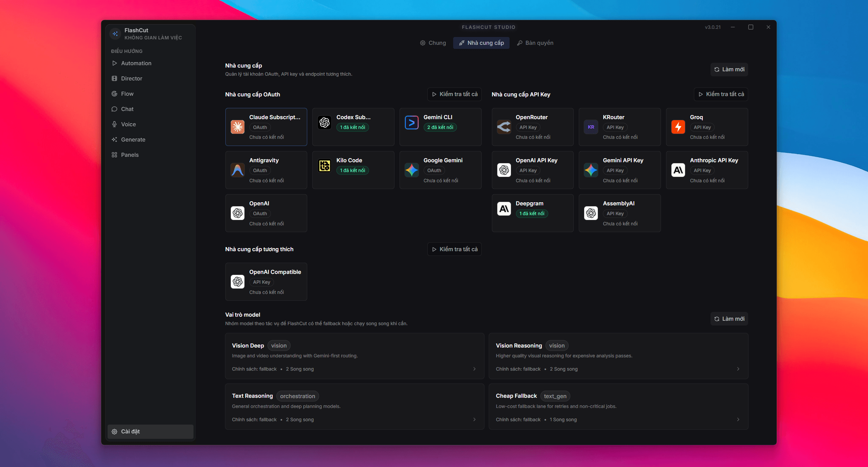Select the Nhà cung cấp tab
The height and width of the screenshot is (467, 868).
pos(481,43)
